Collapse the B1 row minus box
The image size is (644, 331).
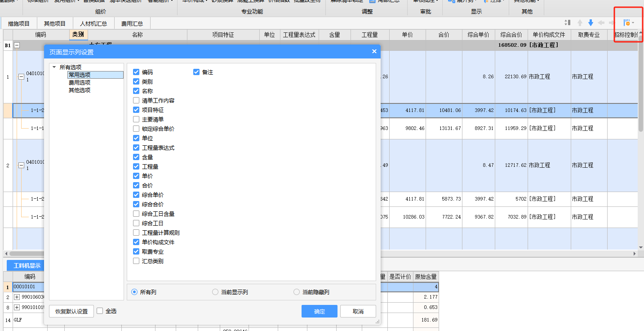pos(17,45)
